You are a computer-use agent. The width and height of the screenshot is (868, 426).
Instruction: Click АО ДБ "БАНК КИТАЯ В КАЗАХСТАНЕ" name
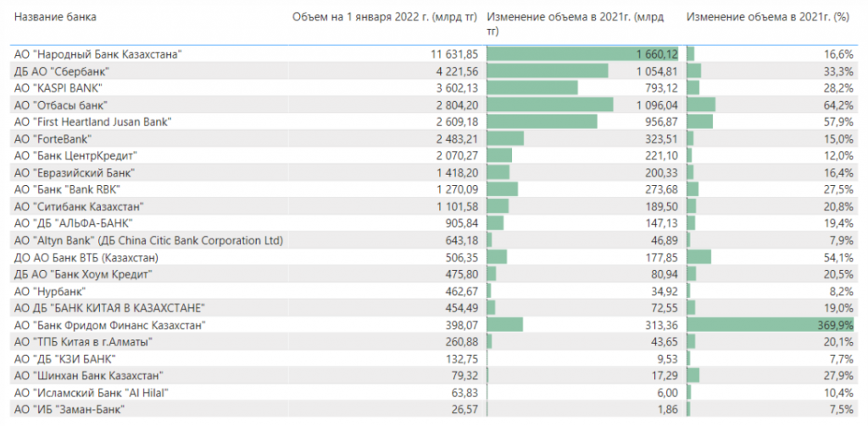110,309
